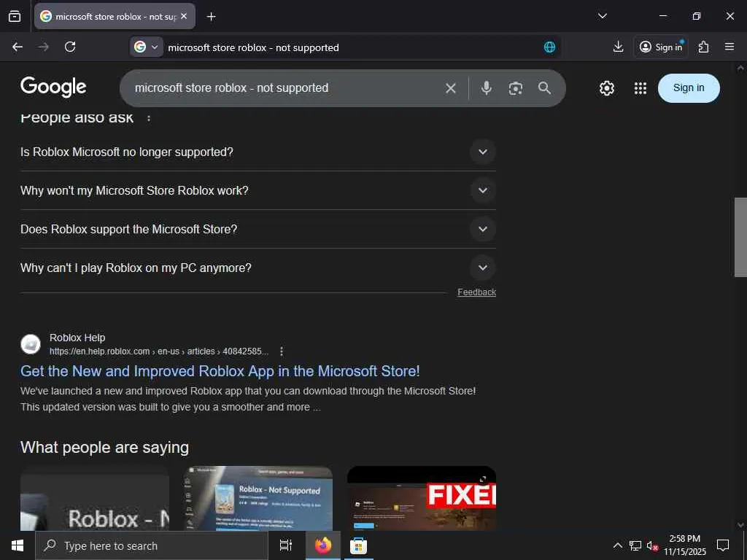747x560 pixels.
Task: Clear the Google search query
Action: 450,88
